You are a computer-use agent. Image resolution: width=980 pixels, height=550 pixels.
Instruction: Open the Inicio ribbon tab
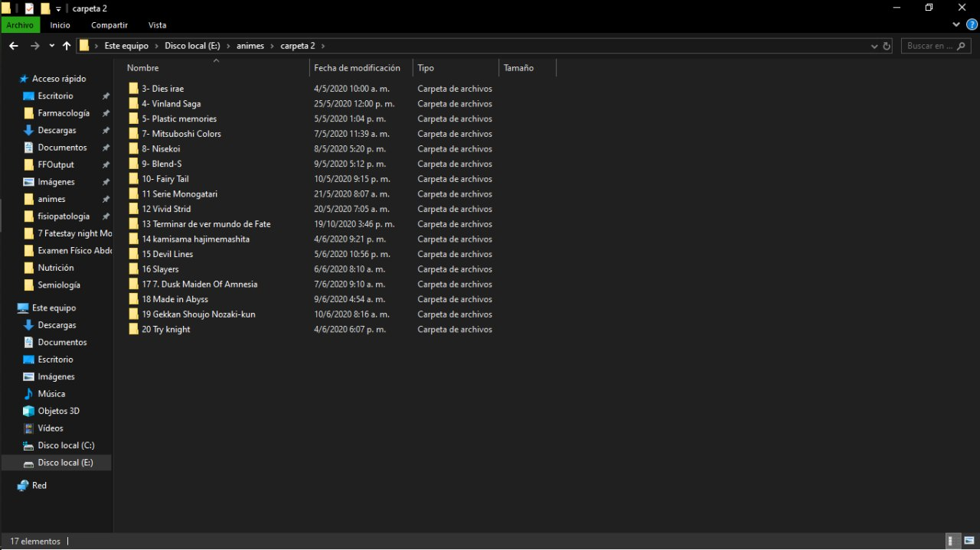(60, 25)
